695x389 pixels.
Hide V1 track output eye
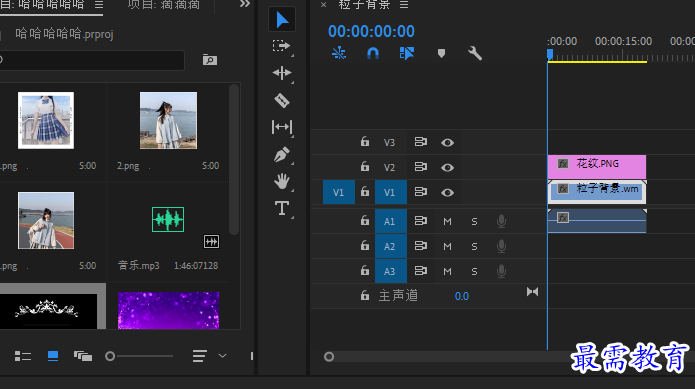click(447, 192)
